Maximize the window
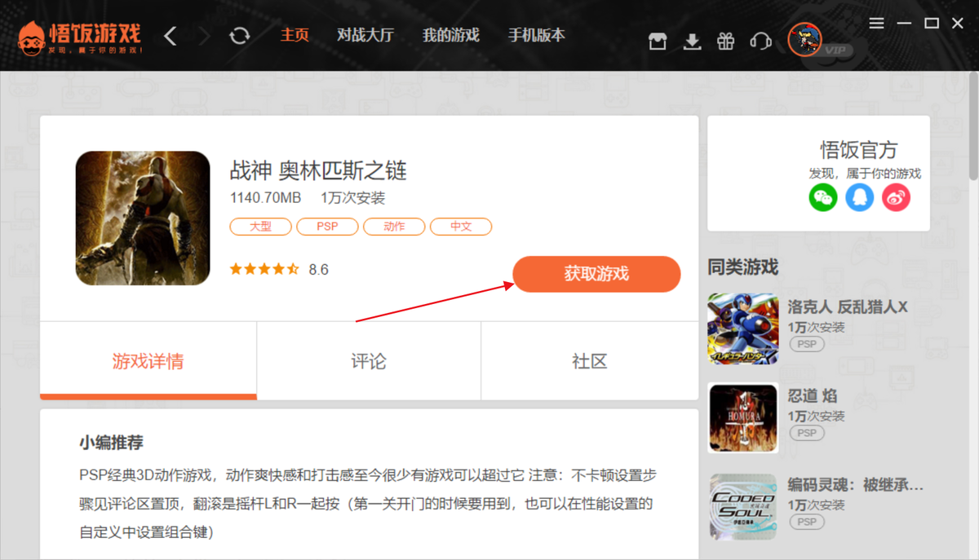 click(932, 24)
